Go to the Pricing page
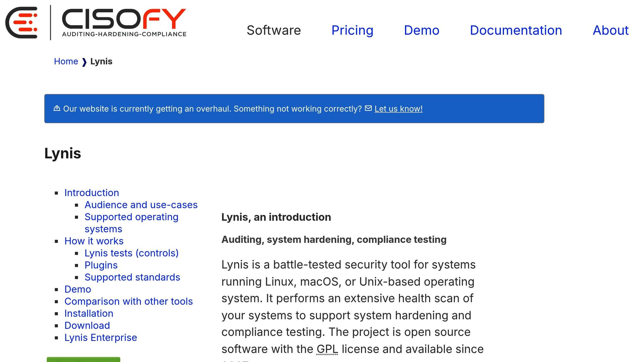 (x=352, y=30)
